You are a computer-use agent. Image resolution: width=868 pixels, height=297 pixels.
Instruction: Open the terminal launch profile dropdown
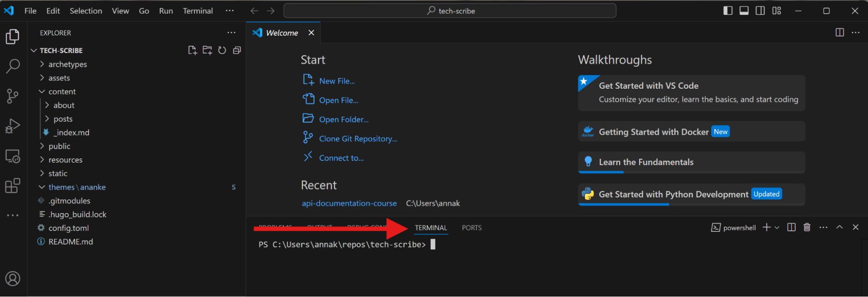(777, 227)
